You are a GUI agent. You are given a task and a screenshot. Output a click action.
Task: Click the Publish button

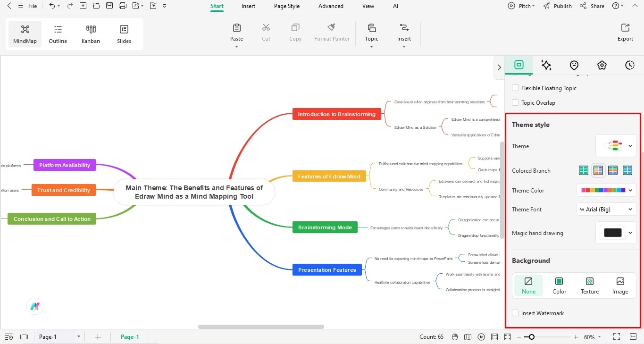557,6
